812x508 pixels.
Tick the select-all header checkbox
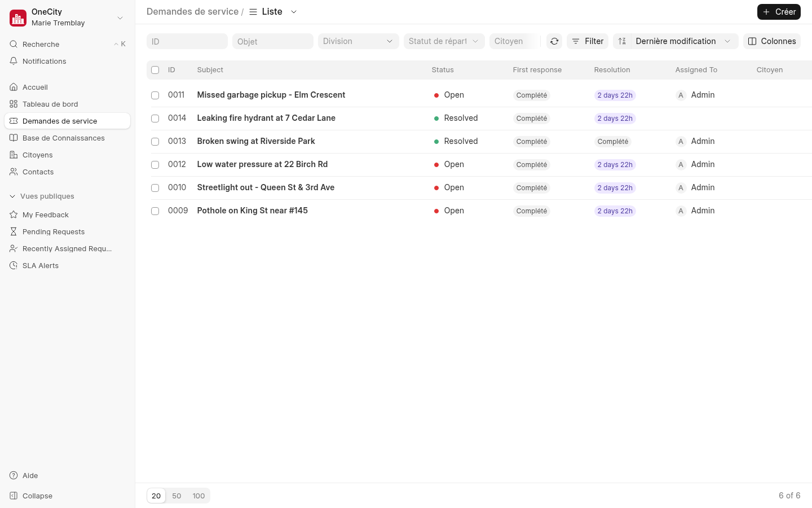click(x=155, y=70)
